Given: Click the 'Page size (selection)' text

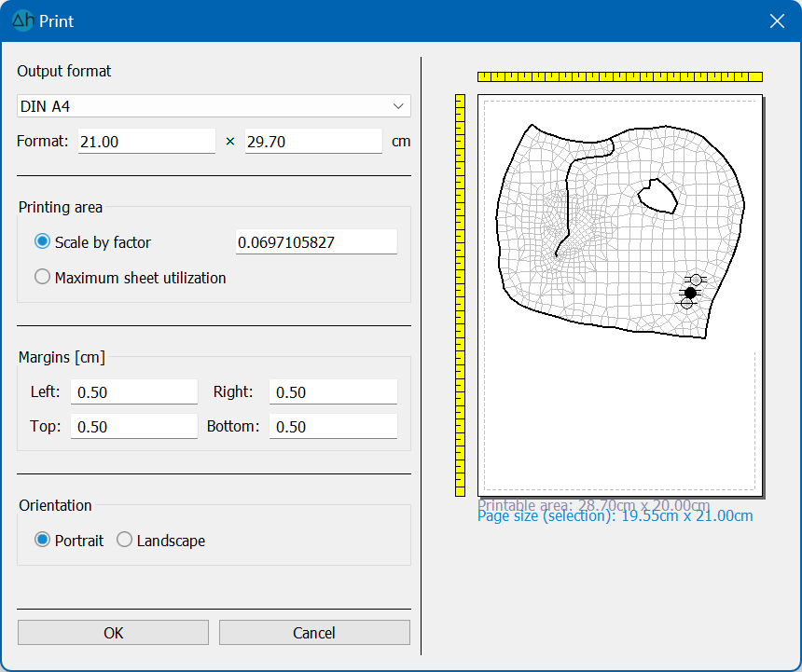Looking at the screenshot, I should point(615,516).
